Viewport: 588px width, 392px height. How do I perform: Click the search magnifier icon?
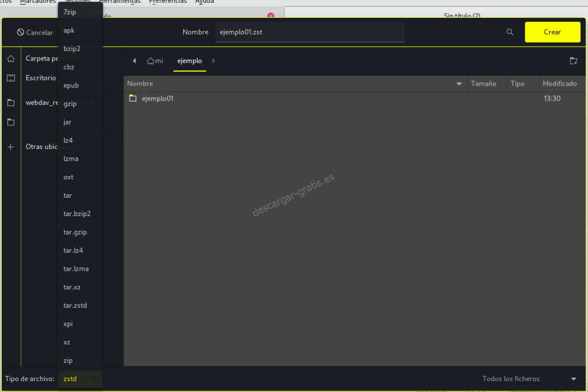(510, 32)
